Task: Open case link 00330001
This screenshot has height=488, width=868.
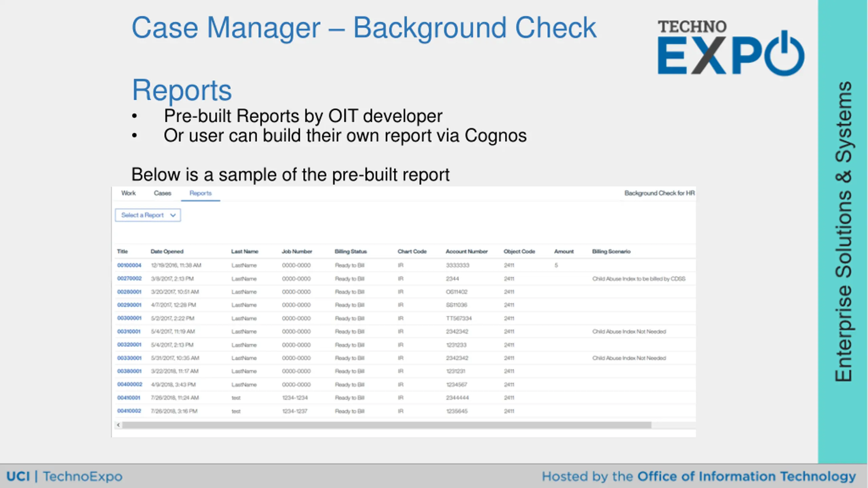Action: [129, 358]
